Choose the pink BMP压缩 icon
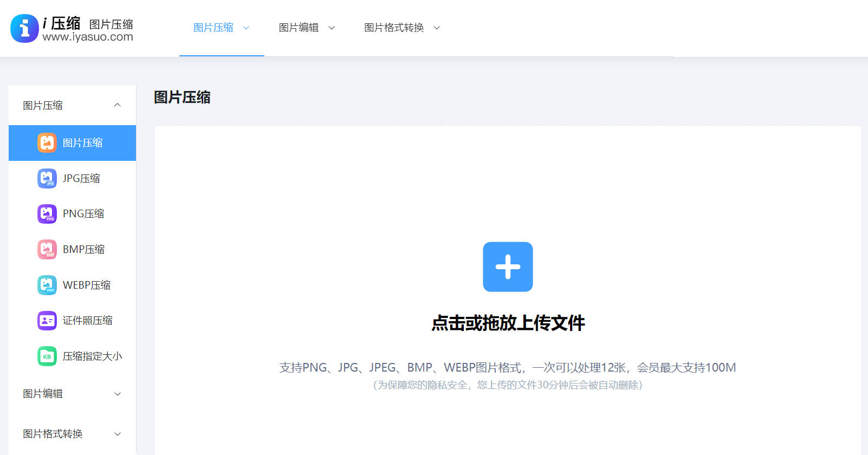Image resolution: width=868 pixels, height=455 pixels. (x=47, y=250)
